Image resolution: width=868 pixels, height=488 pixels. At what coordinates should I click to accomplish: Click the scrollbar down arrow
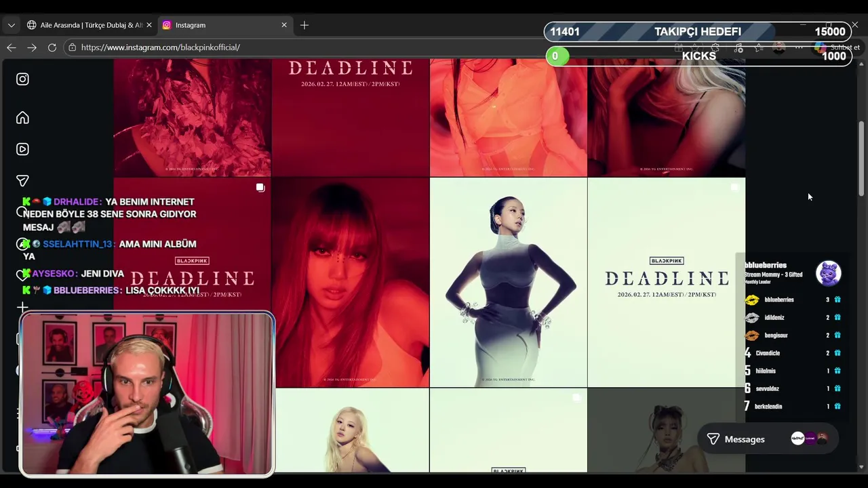tap(861, 467)
